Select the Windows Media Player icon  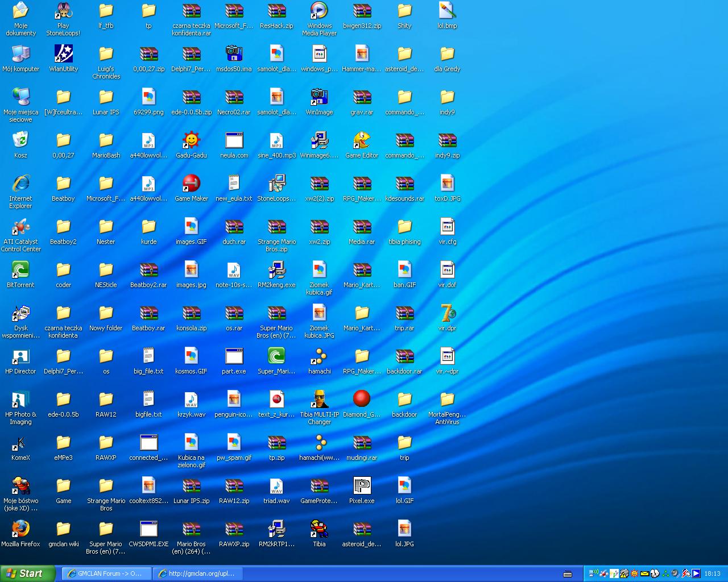[x=319, y=11]
